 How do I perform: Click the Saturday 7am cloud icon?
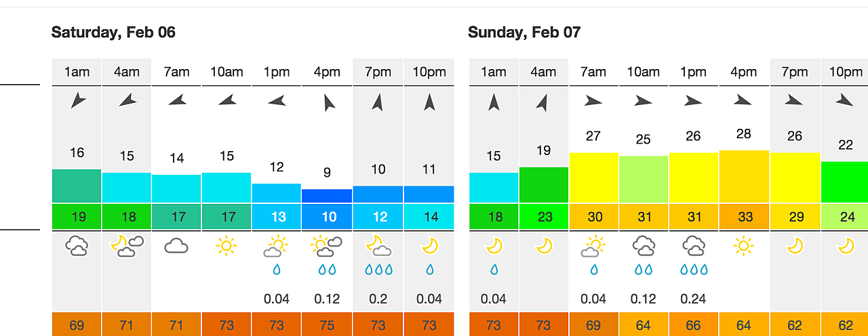click(176, 246)
